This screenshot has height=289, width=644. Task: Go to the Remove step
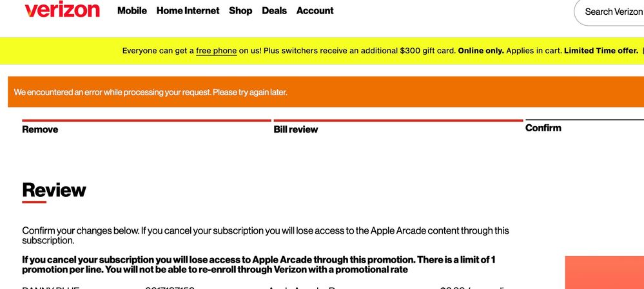point(40,129)
